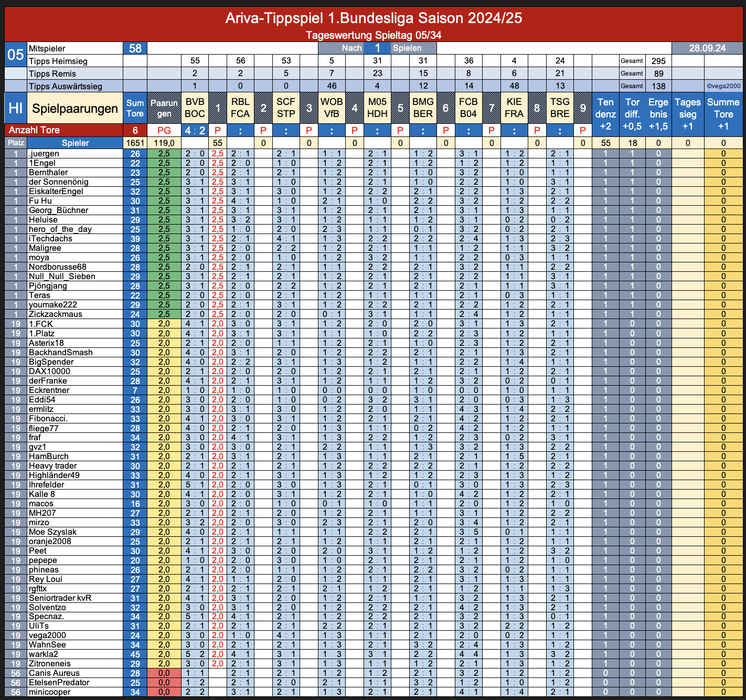Select player name Canis Aureus
The height and width of the screenshot is (700, 746).
pos(54,673)
